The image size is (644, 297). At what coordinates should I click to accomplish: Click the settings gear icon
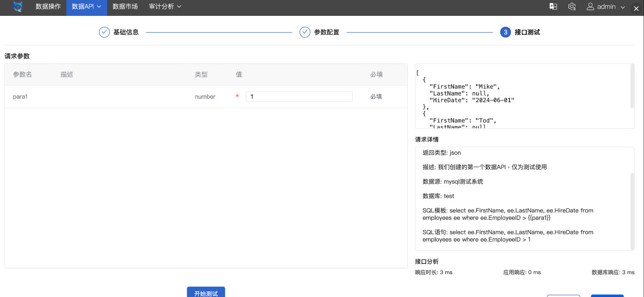(x=572, y=7)
